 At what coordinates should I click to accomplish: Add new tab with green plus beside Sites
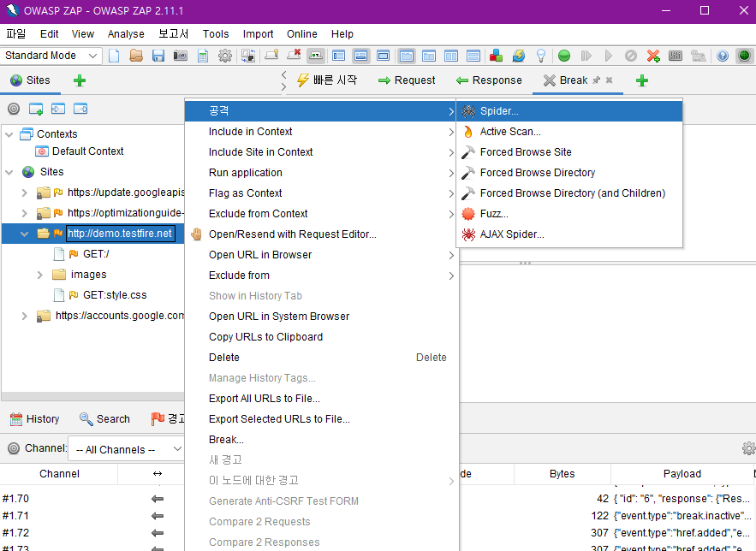point(80,80)
